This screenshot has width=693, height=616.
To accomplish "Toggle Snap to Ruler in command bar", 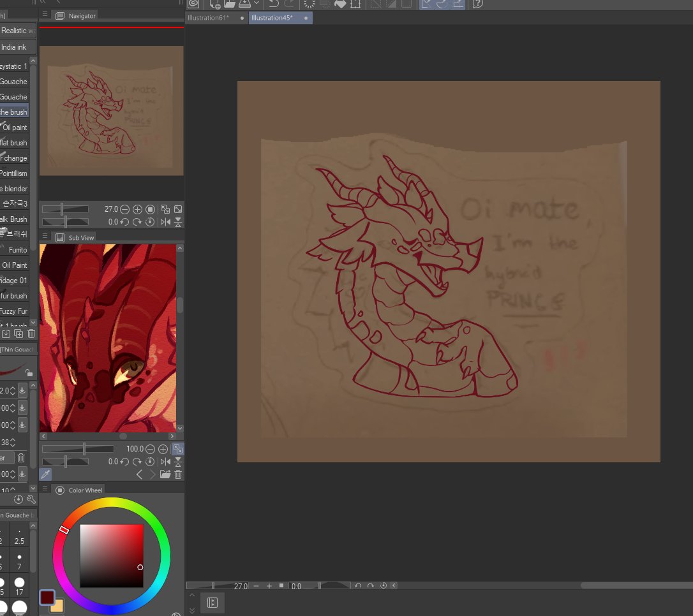I will click(x=426, y=4).
